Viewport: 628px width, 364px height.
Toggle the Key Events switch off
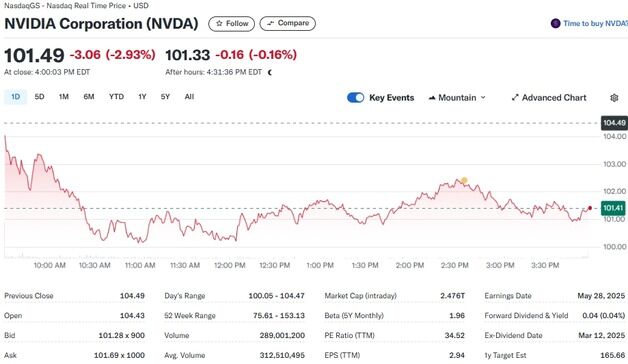tap(356, 98)
